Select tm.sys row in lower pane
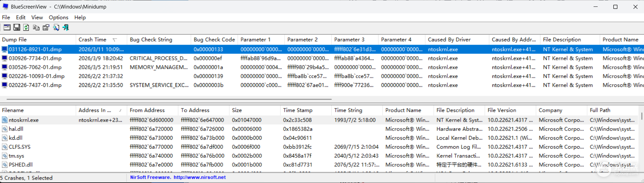 319,155
